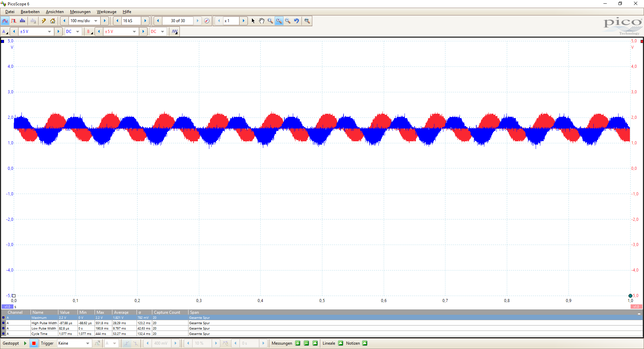Increase Channel A range right arrow

58,32
